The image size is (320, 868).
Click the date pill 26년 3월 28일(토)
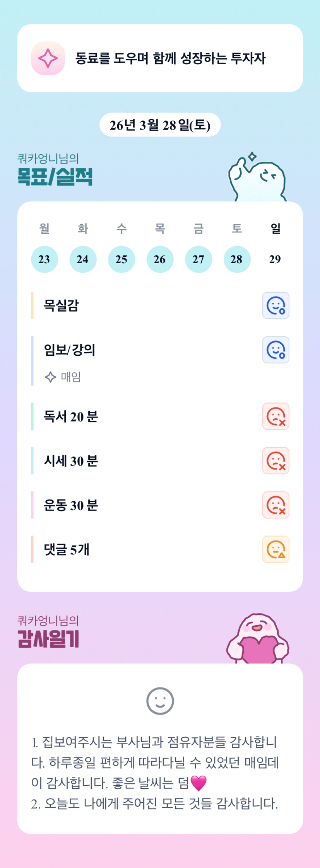tap(160, 125)
